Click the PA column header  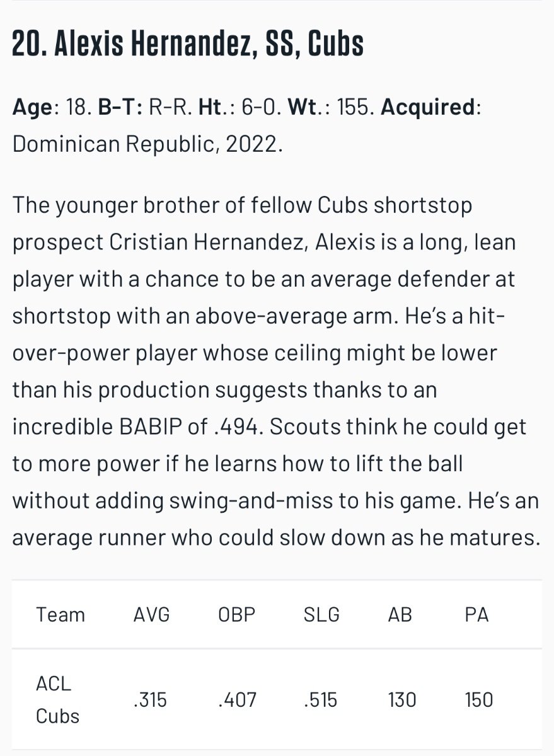point(476,614)
